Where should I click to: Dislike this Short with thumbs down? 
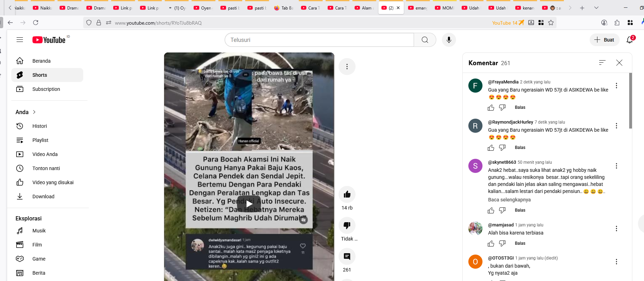tap(347, 225)
